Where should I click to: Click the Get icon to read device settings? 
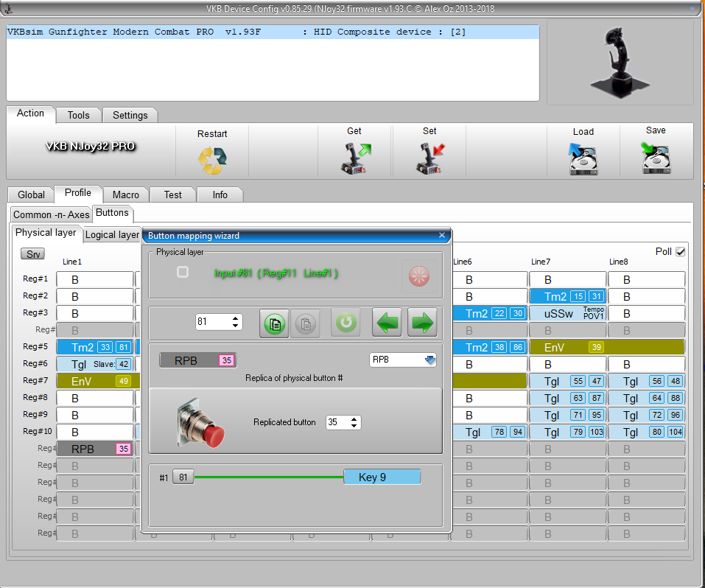point(354,158)
